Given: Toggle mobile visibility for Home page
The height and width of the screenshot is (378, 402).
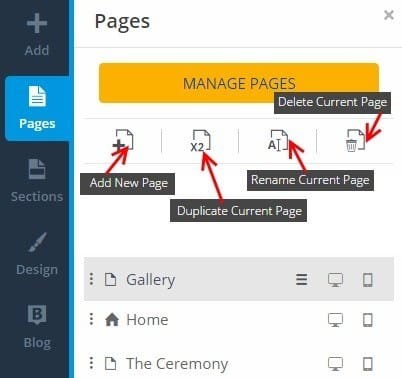Looking at the screenshot, I should [368, 320].
